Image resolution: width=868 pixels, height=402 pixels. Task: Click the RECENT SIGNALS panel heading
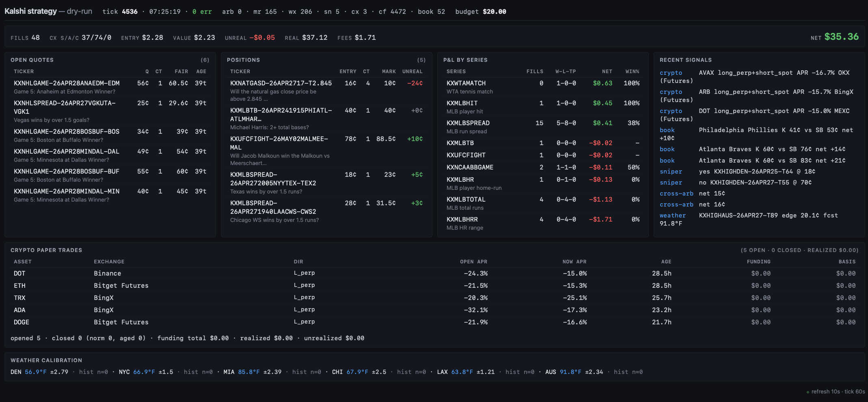[x=685, y=60]
